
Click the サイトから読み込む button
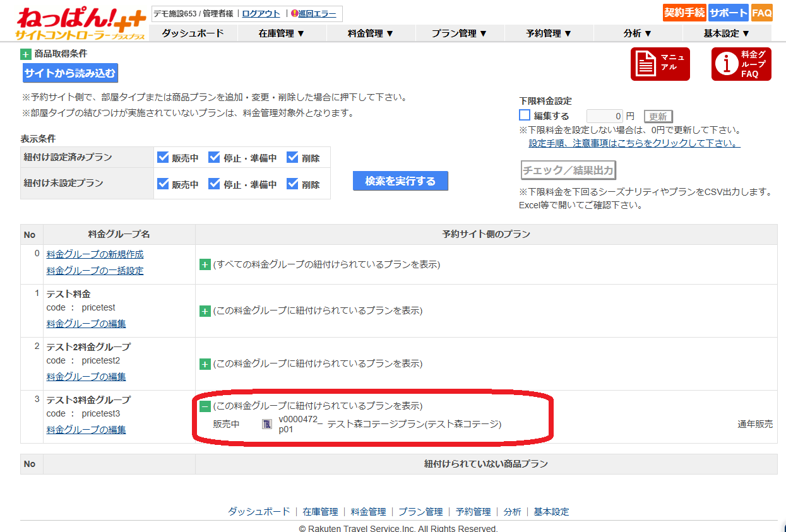(70, 73)
